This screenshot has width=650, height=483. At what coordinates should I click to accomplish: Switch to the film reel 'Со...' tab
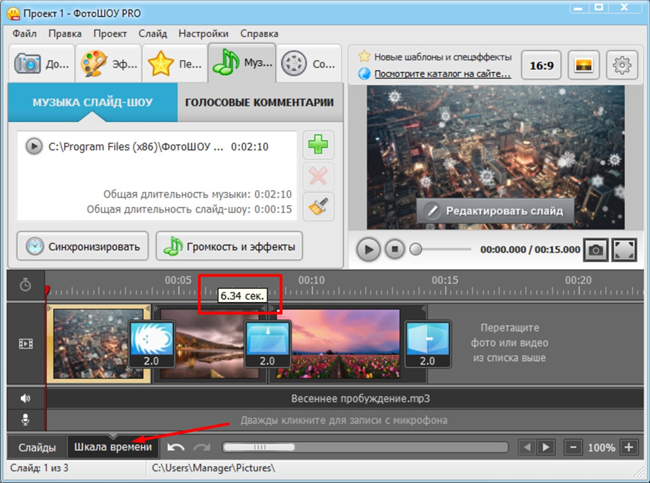coord(309,63)
